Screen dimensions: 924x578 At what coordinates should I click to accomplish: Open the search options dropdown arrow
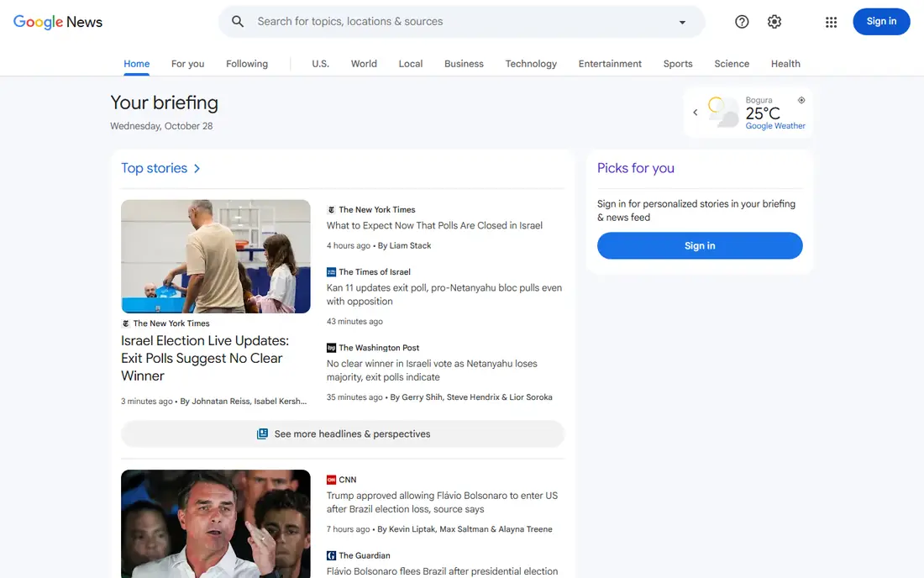[682, 22]
